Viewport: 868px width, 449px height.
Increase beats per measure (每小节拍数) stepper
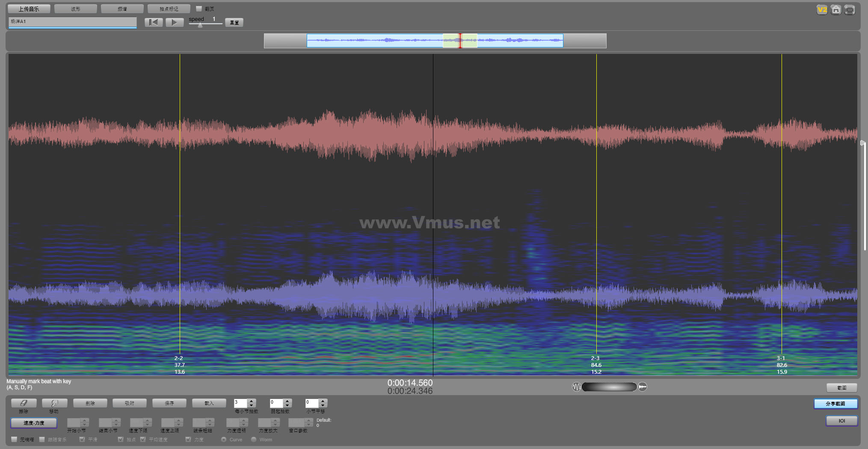(252, 401)
